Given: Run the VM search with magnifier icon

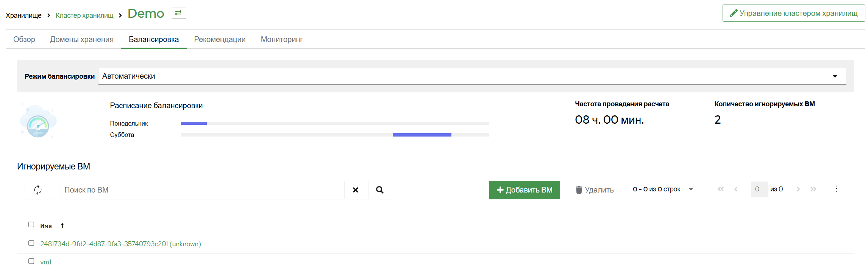Looking at the screenshot, I should point(380,190).
